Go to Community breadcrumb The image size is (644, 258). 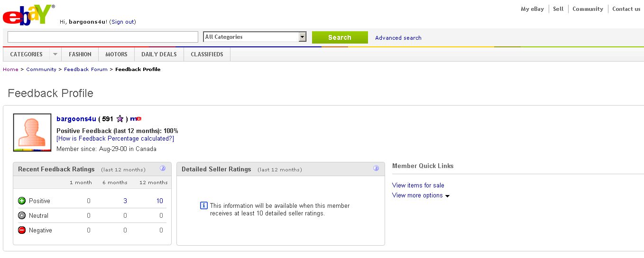41,69
